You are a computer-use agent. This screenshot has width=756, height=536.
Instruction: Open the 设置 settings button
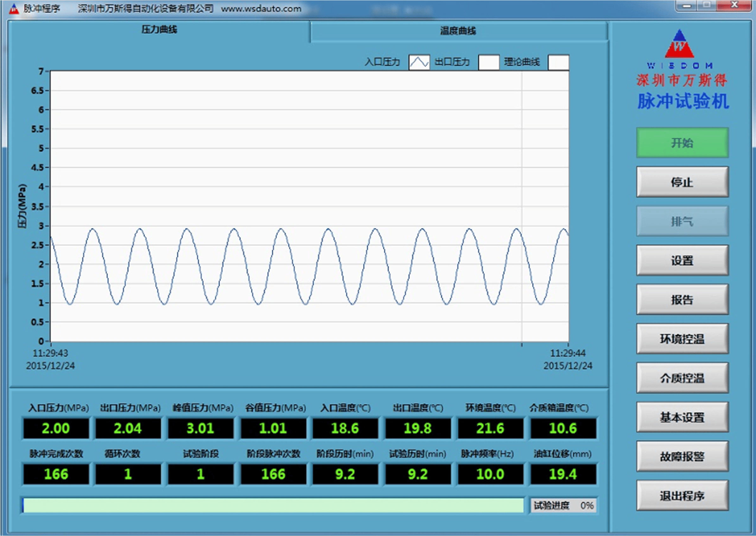[682, 260]
